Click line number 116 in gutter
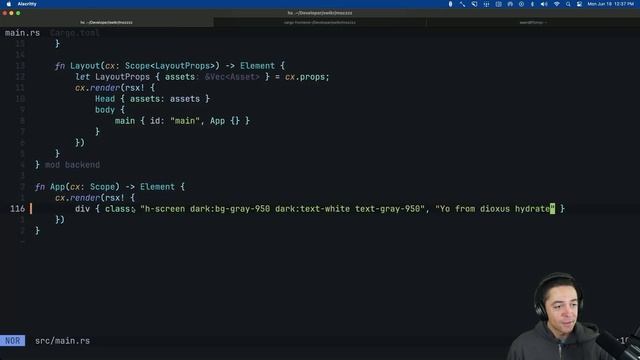Screen dimensions: 640x360 tap(18, 209)
